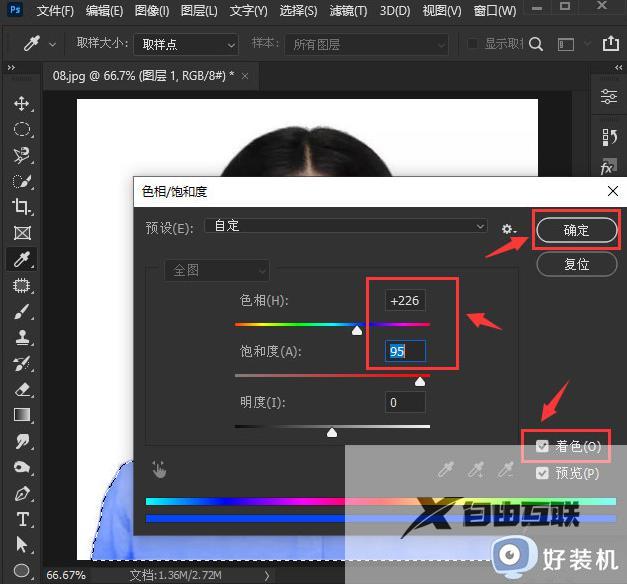Open the 文字(Y) menu
The image size is (627, 584).
coord(249,10)
